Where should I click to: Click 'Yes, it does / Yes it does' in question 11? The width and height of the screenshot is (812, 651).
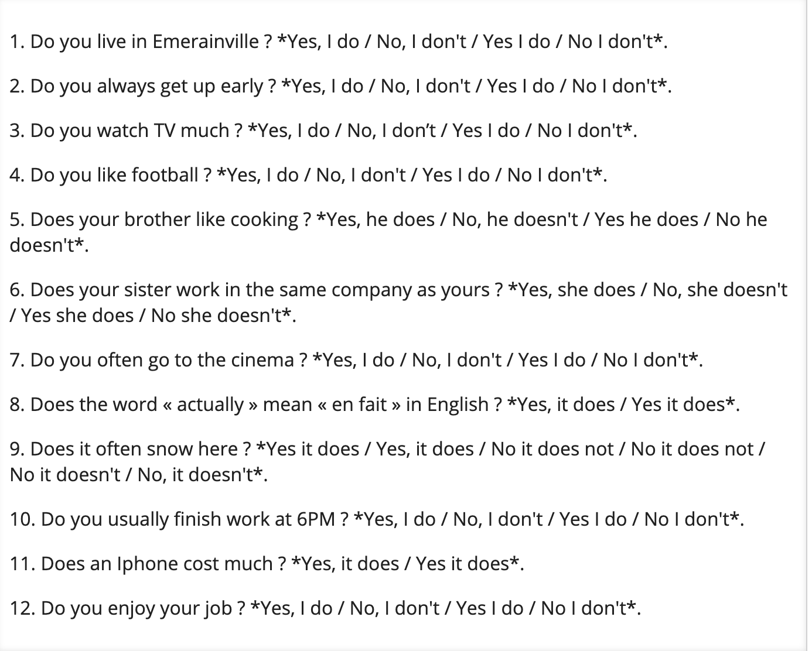coord(407,563)
